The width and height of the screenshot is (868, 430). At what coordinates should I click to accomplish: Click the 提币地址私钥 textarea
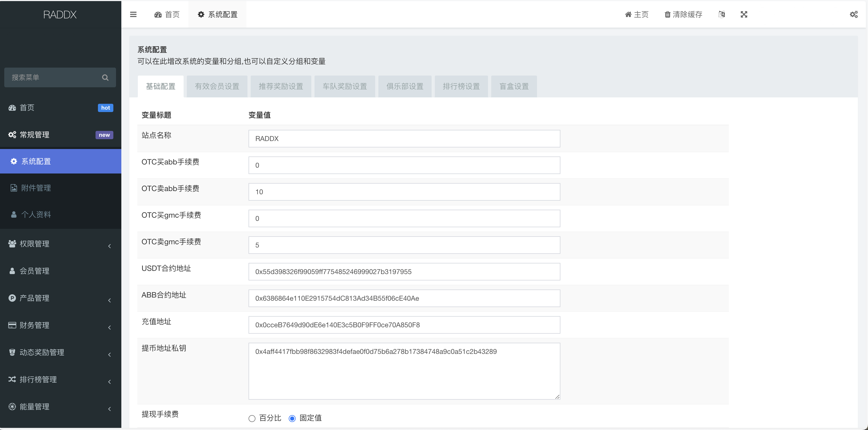(x=404, y=371)
